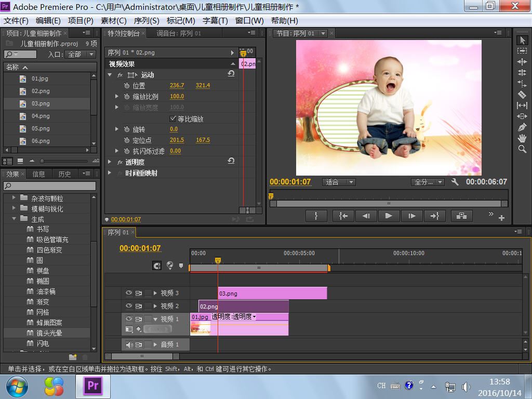The width and height of the screenshot is (532, 399).
Task: Switch to the 调音台 tab
Action: point(178,33)
